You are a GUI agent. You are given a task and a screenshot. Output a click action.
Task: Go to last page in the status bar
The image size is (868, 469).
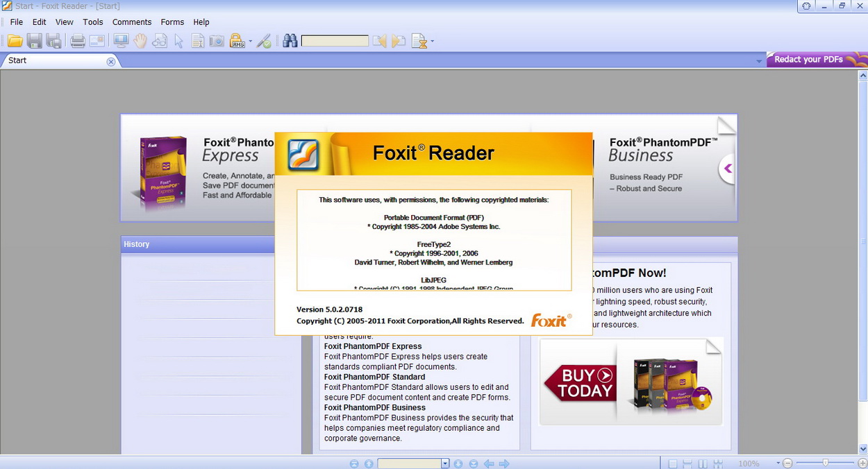474,463
